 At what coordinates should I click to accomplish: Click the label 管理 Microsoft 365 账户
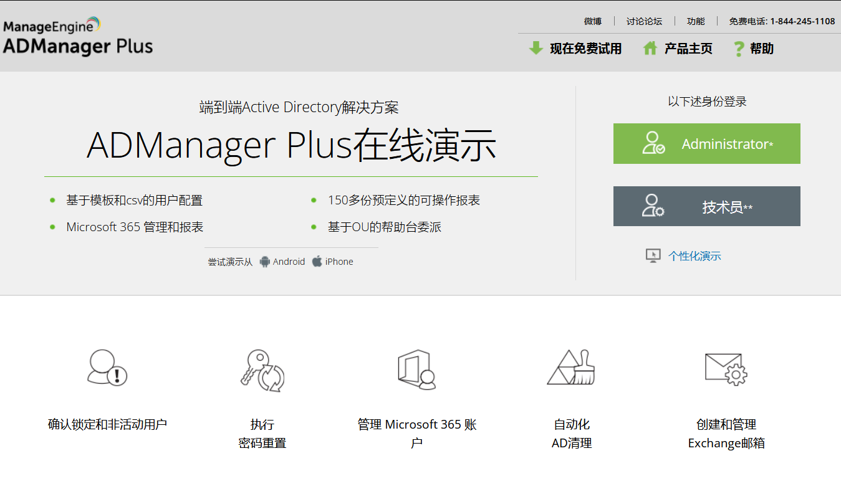(416, 434)
